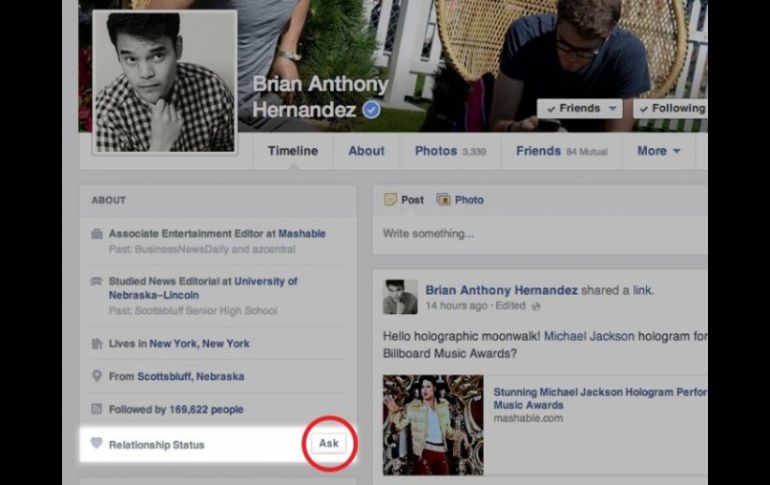The height and width of the screenshot is (485, 770).
Task: Click the heart Relationship Status icon
Action: [x=97, y=444]
